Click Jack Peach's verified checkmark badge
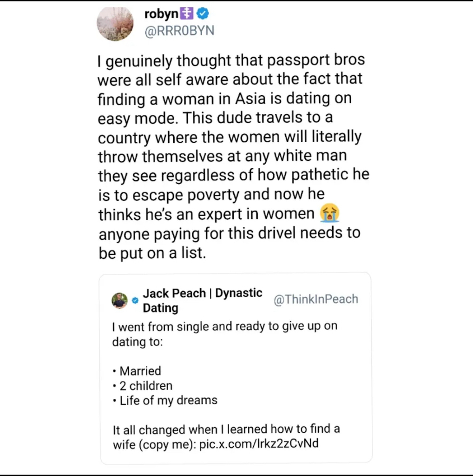 pos(135,301)
